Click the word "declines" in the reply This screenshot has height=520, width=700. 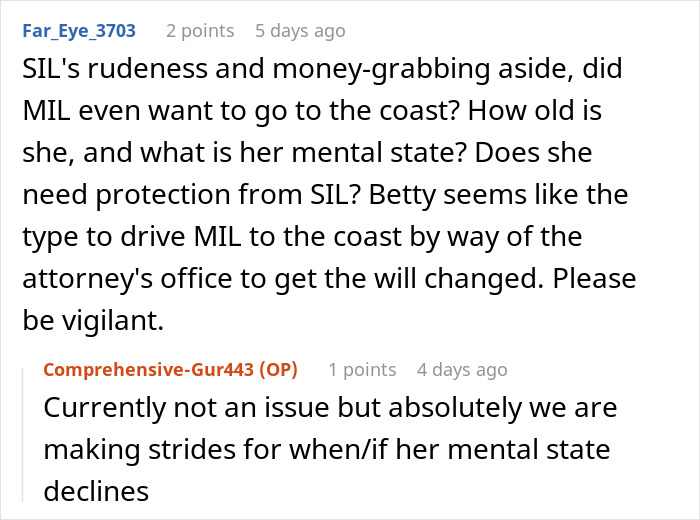click(x=96, y=491)
